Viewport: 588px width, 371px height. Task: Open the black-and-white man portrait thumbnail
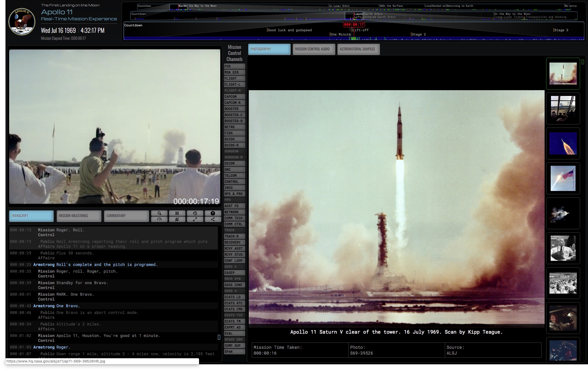563,248
